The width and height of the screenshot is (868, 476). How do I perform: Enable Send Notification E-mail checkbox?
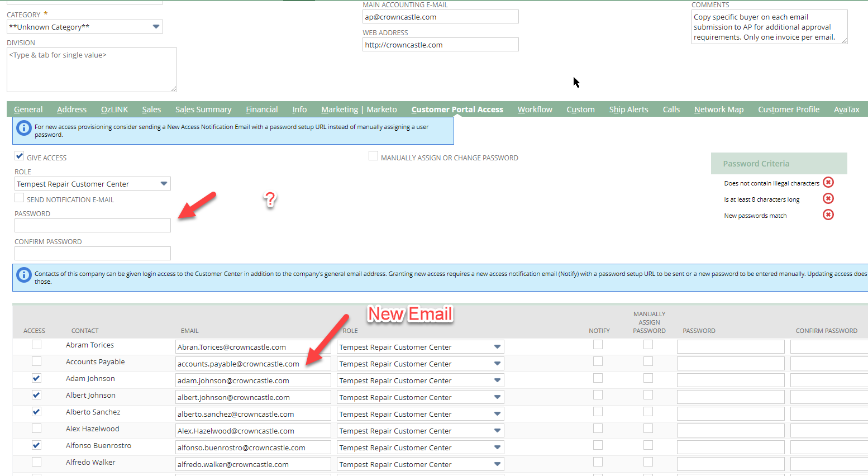click(20, 198)
